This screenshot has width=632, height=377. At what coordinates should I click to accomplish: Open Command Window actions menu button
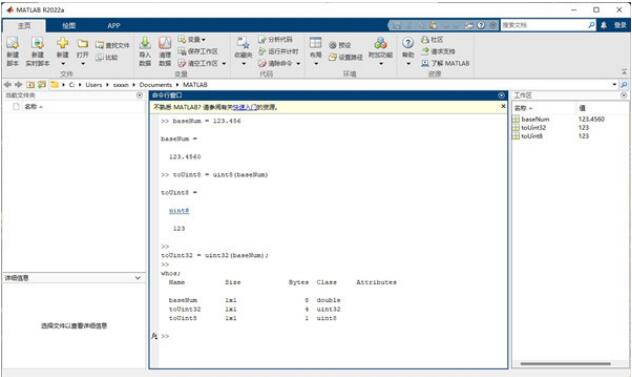[501, 95]
